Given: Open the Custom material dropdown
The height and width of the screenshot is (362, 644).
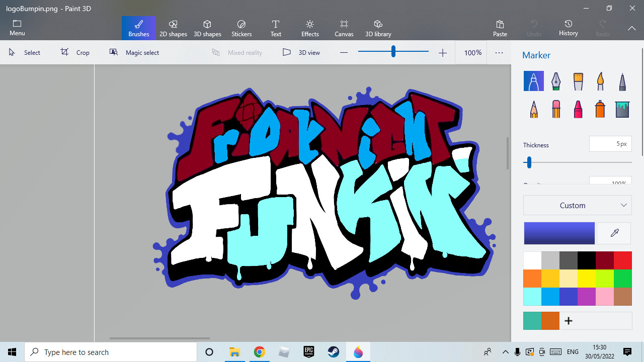Looking at the screenshot, I should coord(578,205).
